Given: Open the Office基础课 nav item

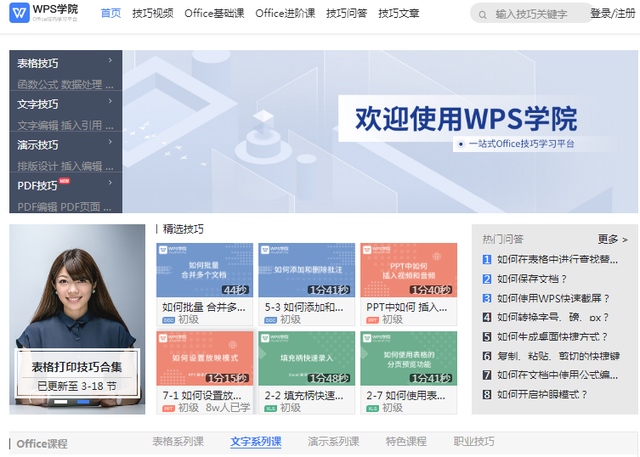Looking at the screenshot, I should click(x=214, y=13).
